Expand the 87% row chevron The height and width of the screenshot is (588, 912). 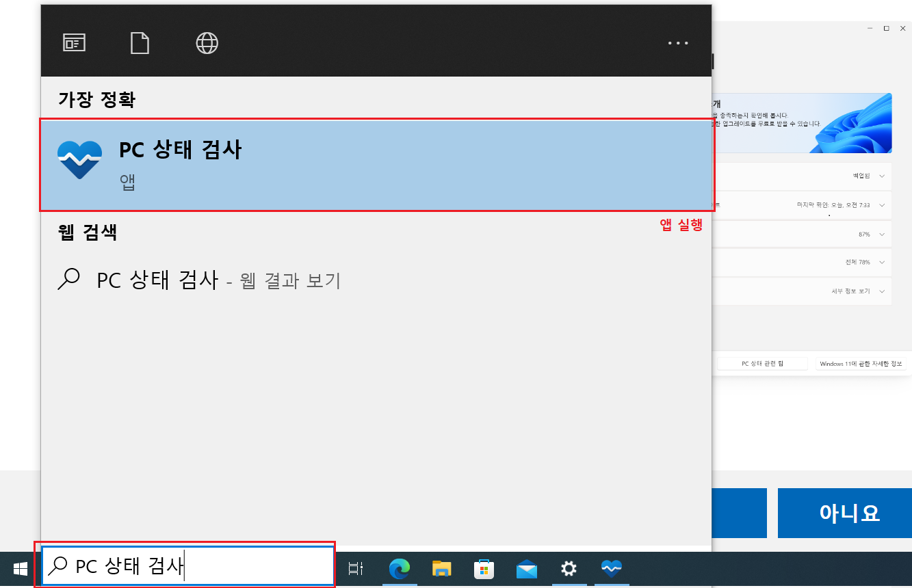pos(882,234)
